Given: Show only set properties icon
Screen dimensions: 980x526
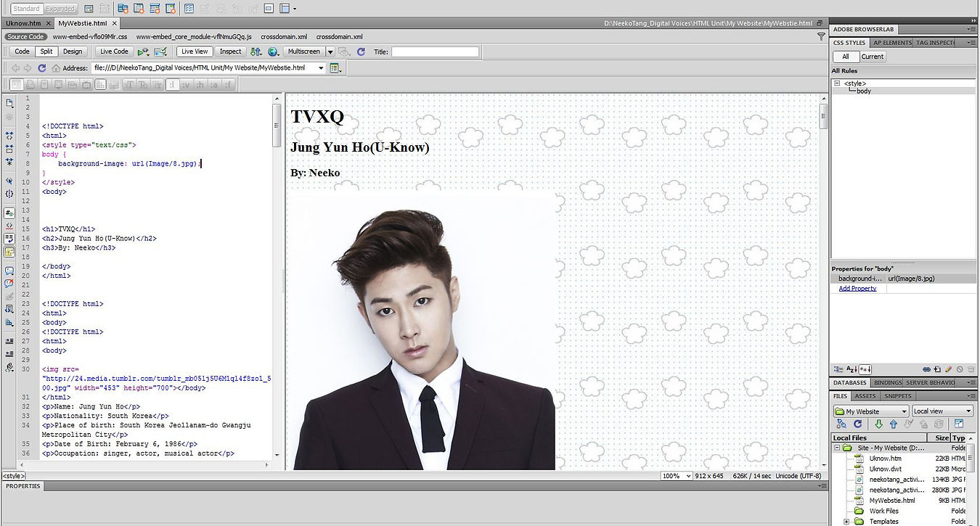Looking at the screenshot, I should [x=865, y=370].
